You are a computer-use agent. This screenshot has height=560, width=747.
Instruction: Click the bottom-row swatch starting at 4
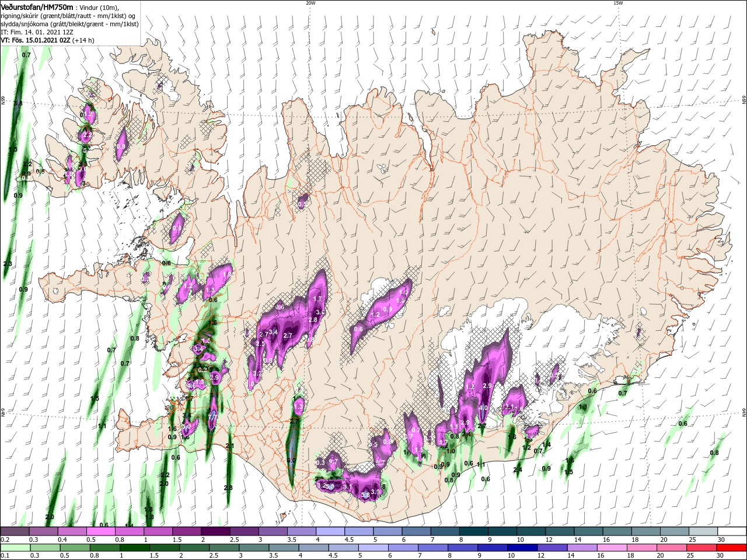click(x=314, y=548)
